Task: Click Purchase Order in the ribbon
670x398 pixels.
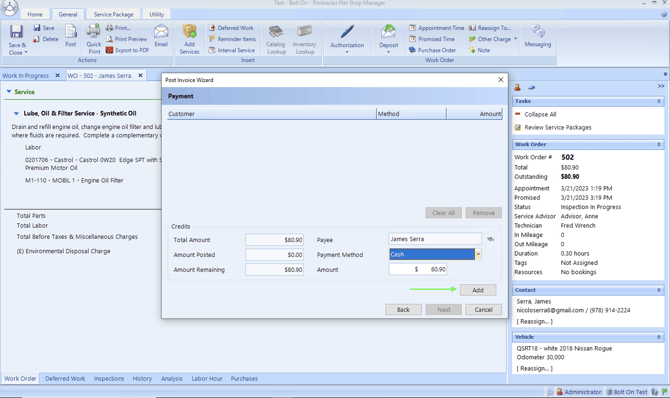Action: click(x=432, y=50)
